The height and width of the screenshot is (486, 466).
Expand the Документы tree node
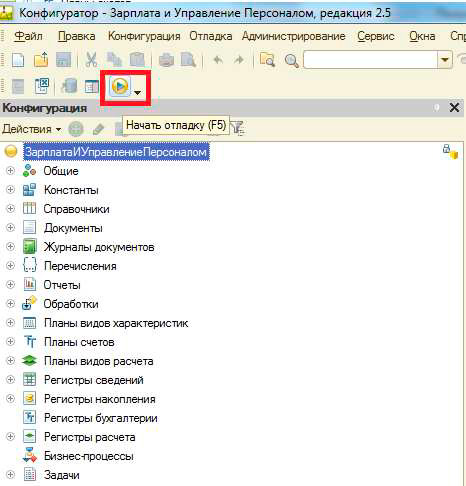(10, 228)
